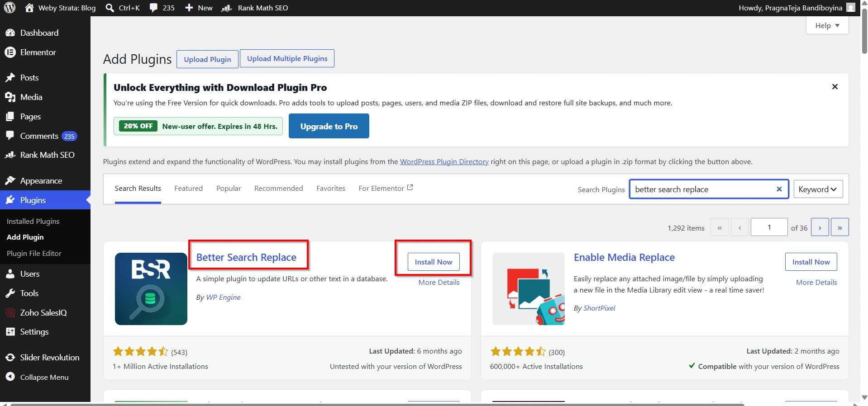
Task: Click the Settings sidebar icon
Action: (10, 331)
